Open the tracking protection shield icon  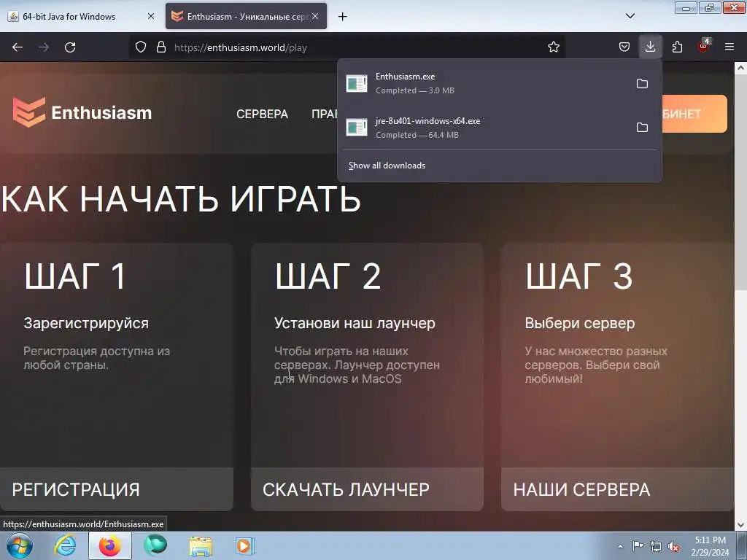click(141, 47)
